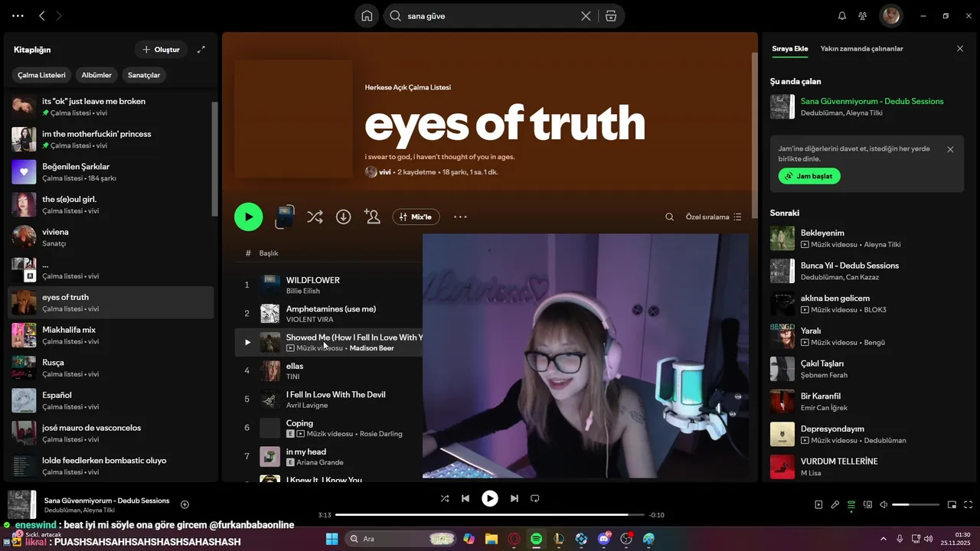Open playlist owner vivi profile link
The width and height of the screenshot is (980, 551).
[385, 172]
